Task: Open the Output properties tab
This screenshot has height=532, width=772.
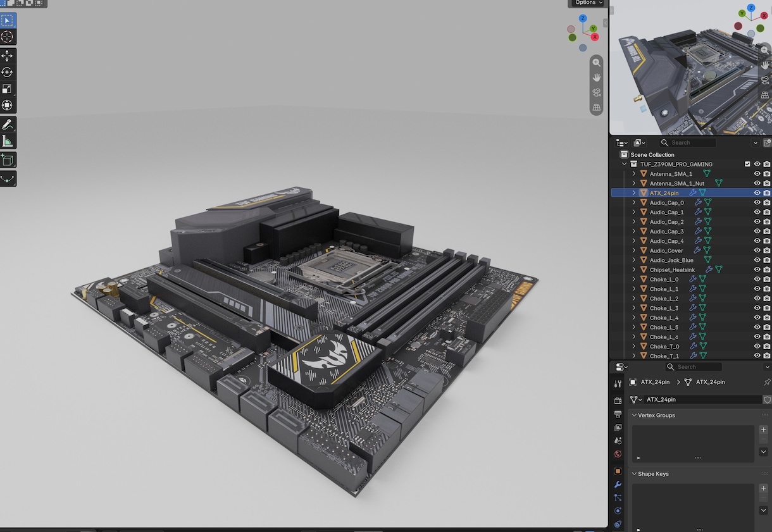Action: [618, 414]
